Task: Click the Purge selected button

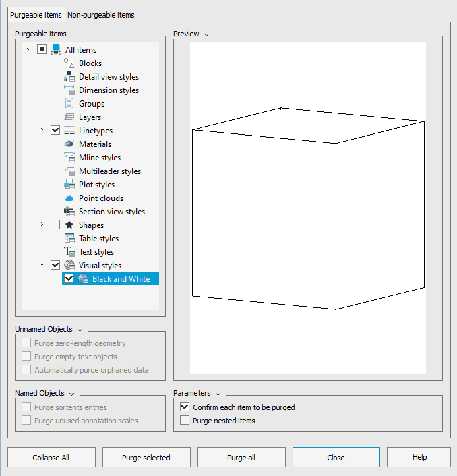Action: pos(146,458)
